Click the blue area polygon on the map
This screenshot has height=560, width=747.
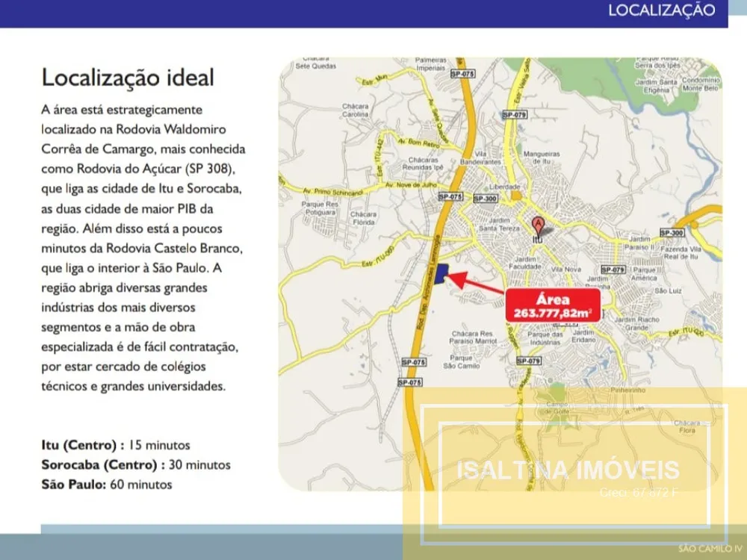(441, 274)
